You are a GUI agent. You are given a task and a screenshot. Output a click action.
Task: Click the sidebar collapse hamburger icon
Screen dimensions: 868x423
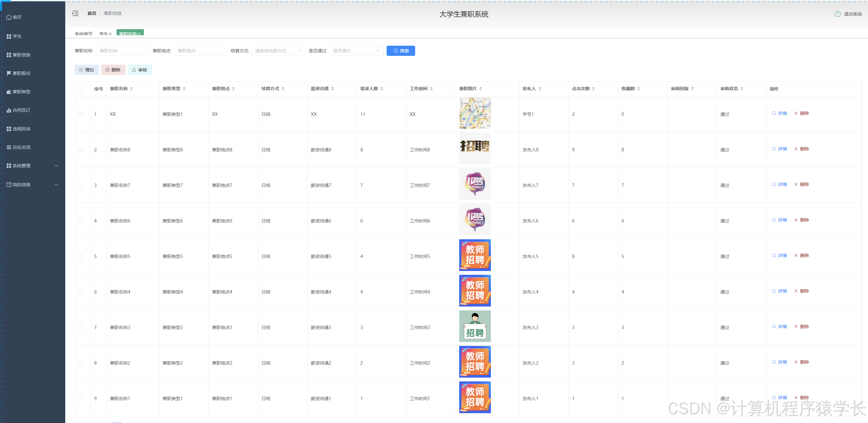point(75,14)
